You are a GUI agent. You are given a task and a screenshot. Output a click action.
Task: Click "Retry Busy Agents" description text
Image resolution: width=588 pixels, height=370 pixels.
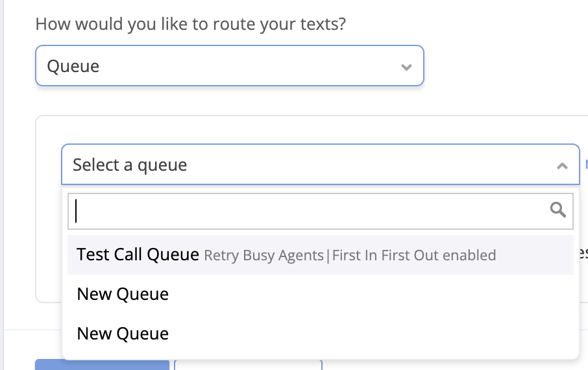(263, 255)
